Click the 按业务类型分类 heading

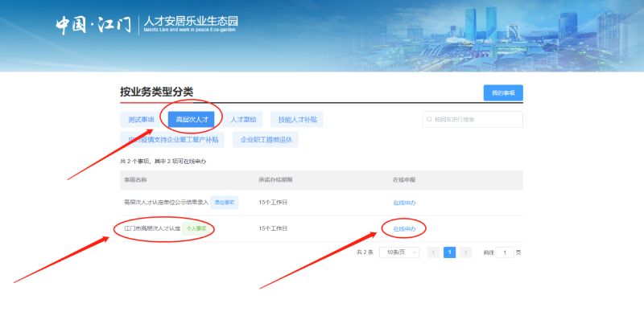click(x=156, y=92)
